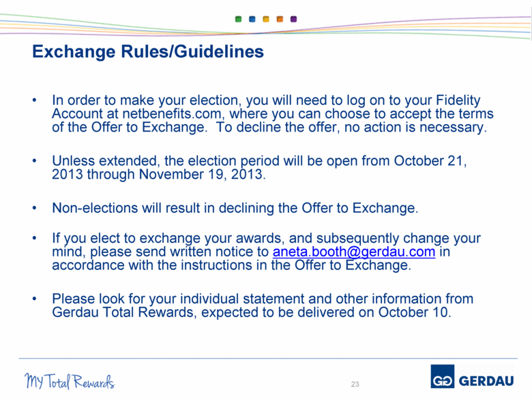Click the bullet starting Please look for
This screenshot has height=399, width=532.
click(x=263, y=306)
